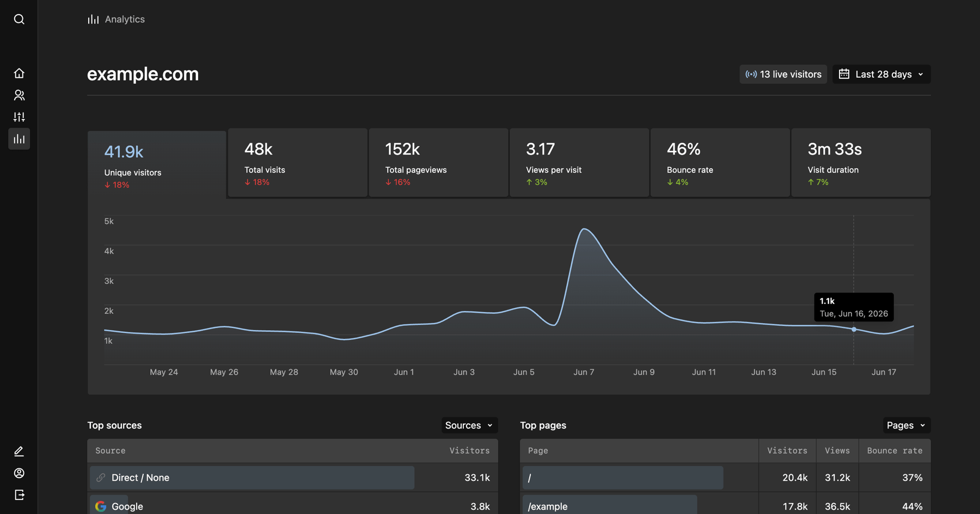The image size is (980, 514).
Task: Click the Source column header
Action: (111, 451)
